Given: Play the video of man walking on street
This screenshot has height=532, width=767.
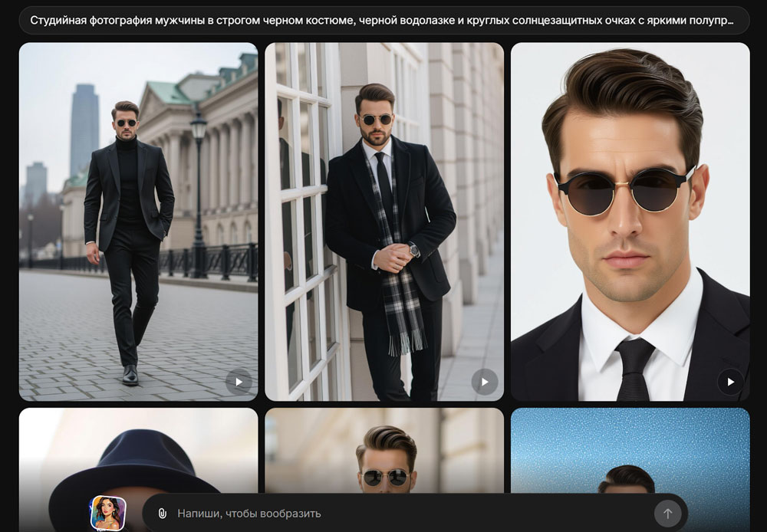Looking at the screenshot, I should pyautogui.click(x=239, y=382).
